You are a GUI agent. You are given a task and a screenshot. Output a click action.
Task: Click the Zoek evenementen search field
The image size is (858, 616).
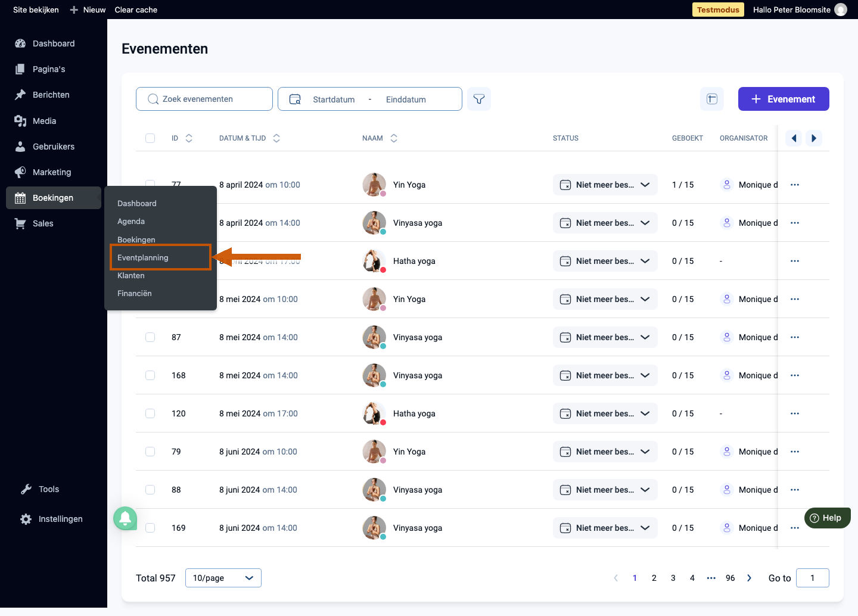coord(204,99)
